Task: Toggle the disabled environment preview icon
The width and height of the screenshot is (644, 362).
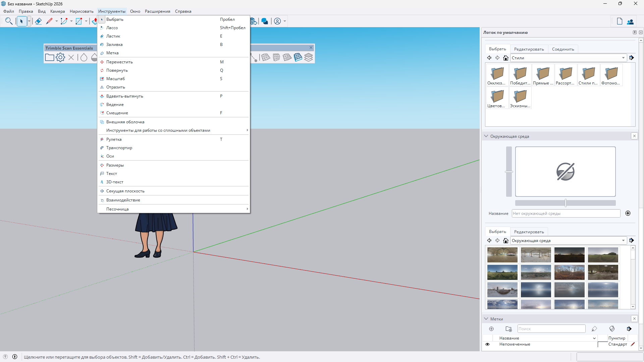Action: pos(565,172)
